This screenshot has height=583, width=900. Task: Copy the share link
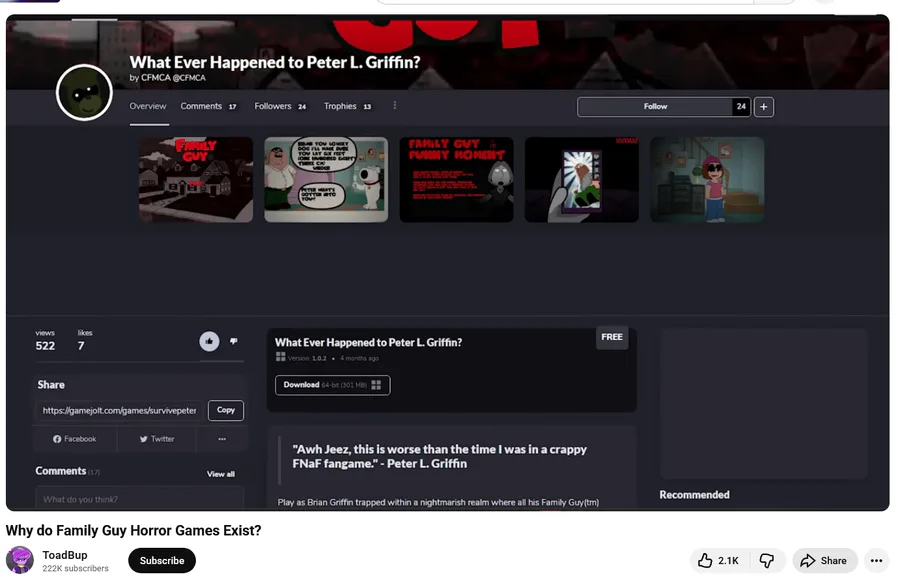point(226,410)
